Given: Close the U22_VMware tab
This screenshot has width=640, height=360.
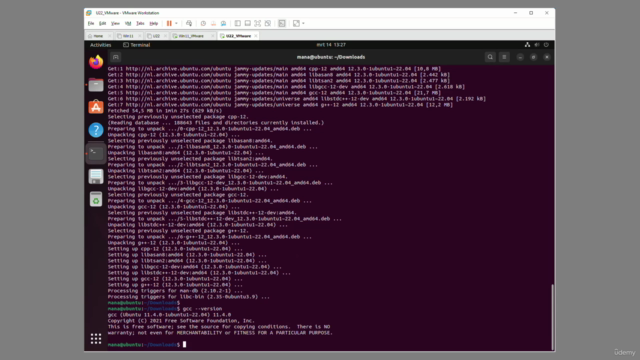Looking at the screenshot, I should [256, 36].
